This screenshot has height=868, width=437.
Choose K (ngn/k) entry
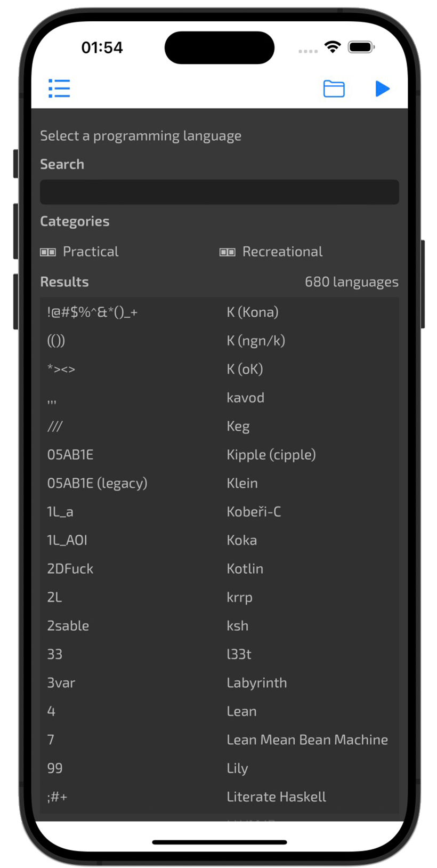click(x=256, y=341)
